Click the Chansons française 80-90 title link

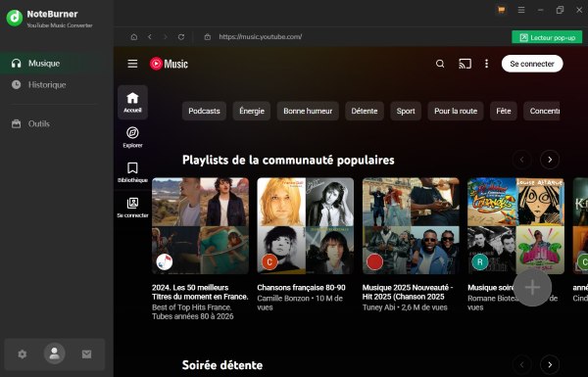point(301,288)
